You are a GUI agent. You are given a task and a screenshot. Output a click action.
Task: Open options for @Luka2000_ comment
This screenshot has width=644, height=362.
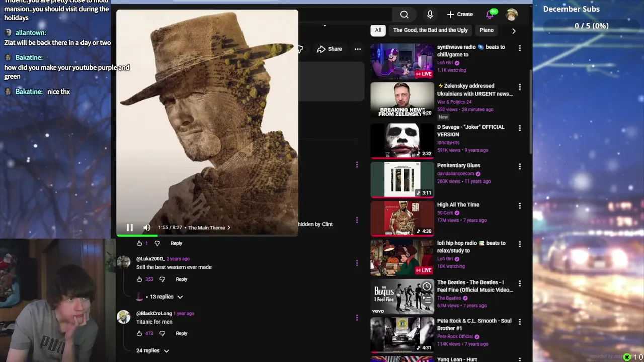(x=357, y=263)
